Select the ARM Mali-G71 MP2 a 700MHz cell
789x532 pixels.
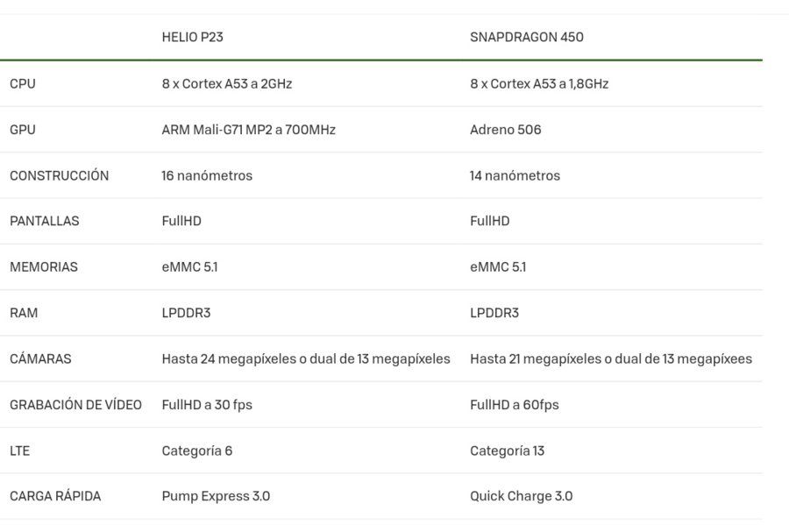coord(249,130)
